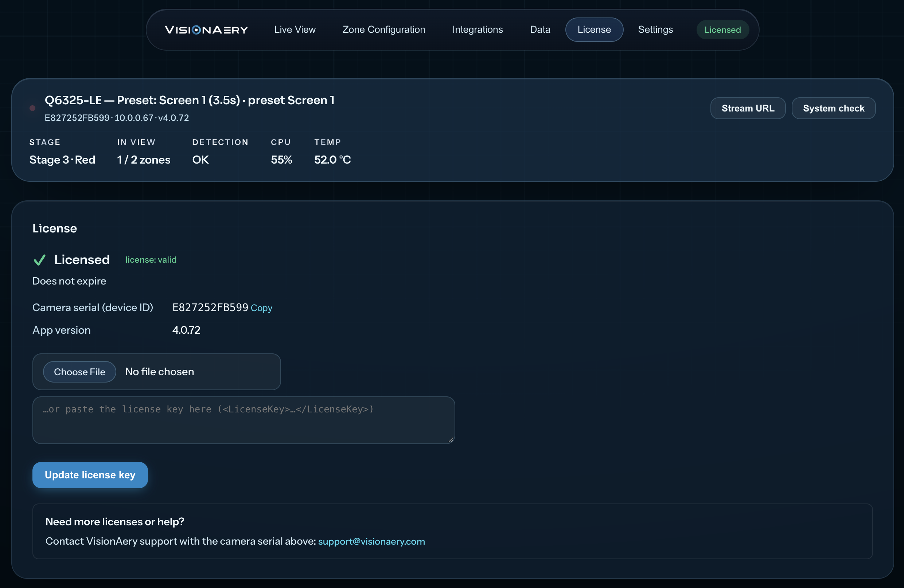Go to the Data tab
The image size is (904, 588).
click(540, 30)
